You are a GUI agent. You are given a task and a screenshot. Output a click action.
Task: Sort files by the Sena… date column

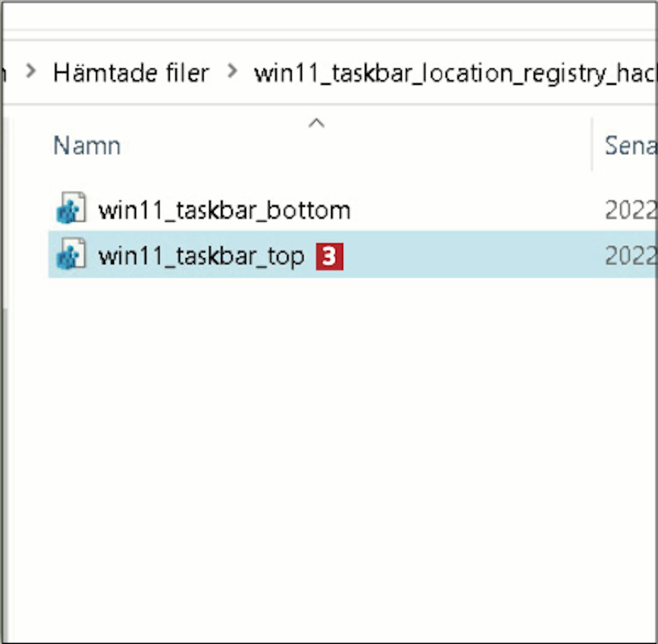631,145
